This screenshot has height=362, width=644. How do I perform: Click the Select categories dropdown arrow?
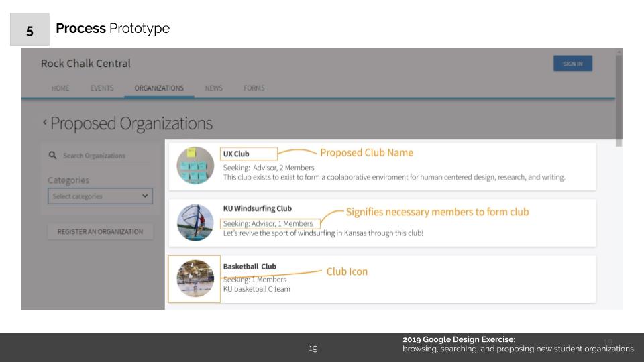click(x=146, y=196)
